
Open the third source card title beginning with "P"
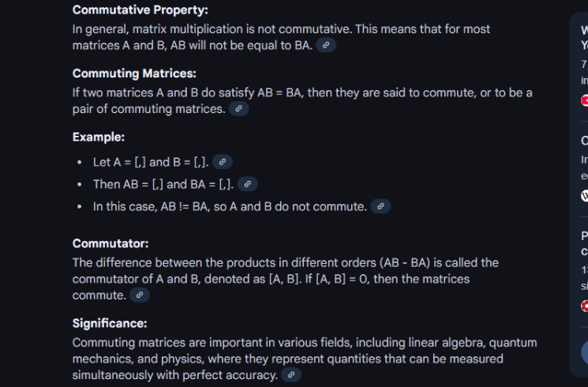pyautogui.click(x=585, y=243)
